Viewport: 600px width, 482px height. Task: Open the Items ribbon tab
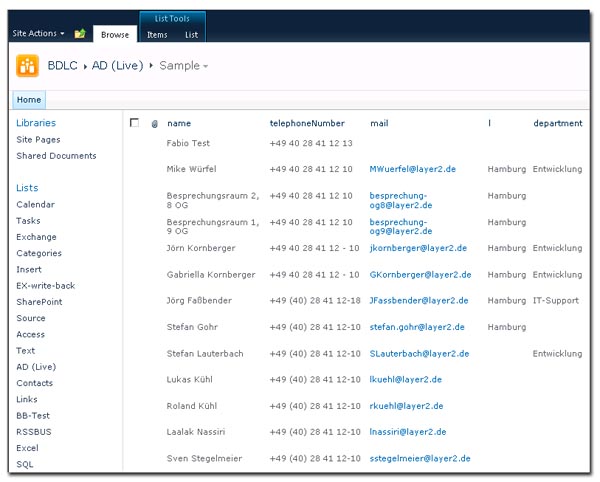157,35
